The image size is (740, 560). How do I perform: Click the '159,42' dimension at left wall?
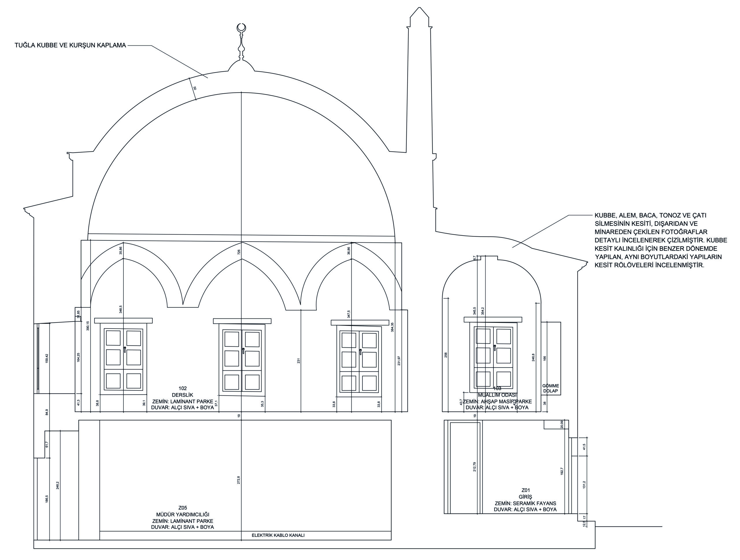pyautogui.click(x=47, y=358)
